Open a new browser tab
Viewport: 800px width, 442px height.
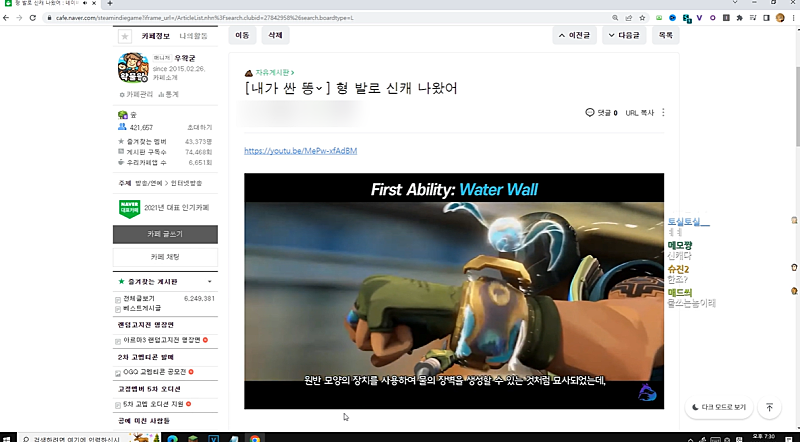[x=110, y=3]
